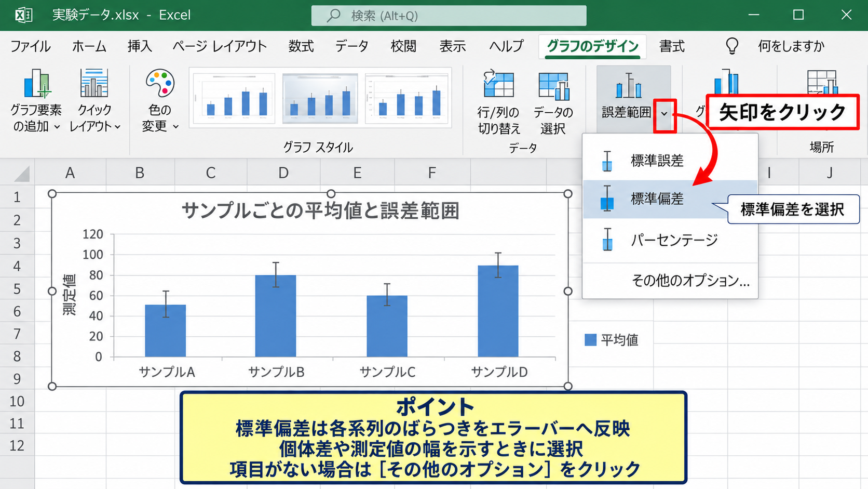Select the second highlighted chart style thumbnail
Screen dimensions: 868x489
[x=320, y=98]
